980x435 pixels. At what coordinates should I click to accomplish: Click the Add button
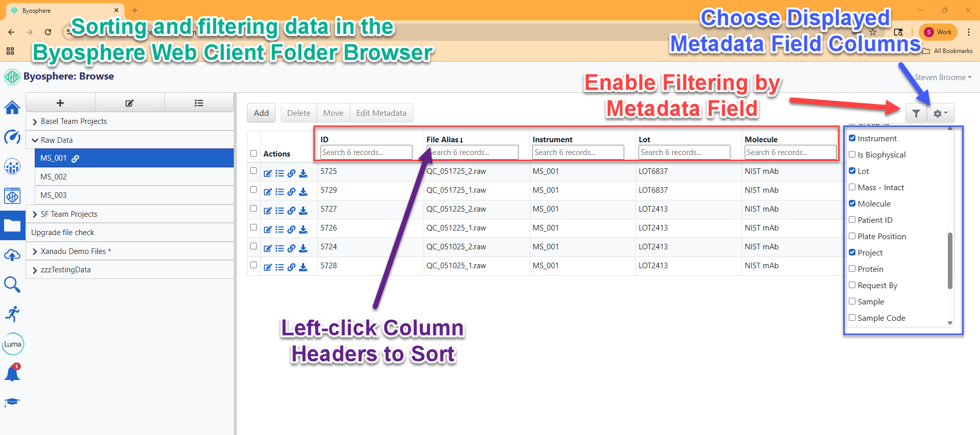pyautogui.click(x=261, y=113)
